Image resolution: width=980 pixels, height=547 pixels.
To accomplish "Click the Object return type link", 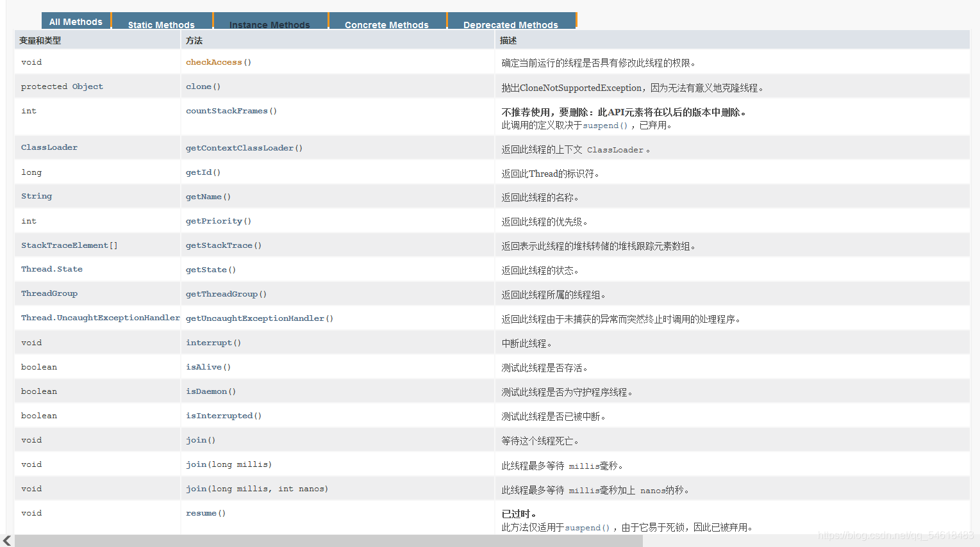I will [87, 86].
